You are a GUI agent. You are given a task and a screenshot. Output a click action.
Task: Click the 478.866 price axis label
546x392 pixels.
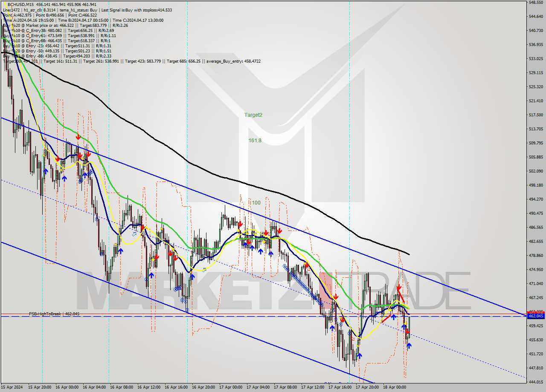click(536, 255)
